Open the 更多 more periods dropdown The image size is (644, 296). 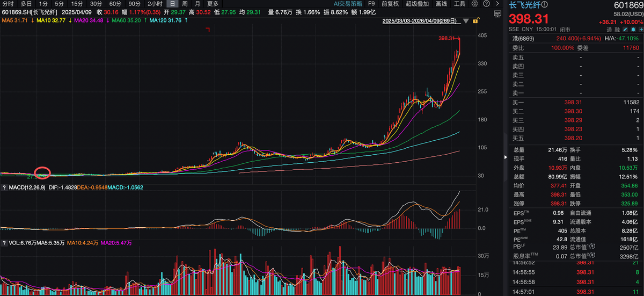(x=213, y=4)
